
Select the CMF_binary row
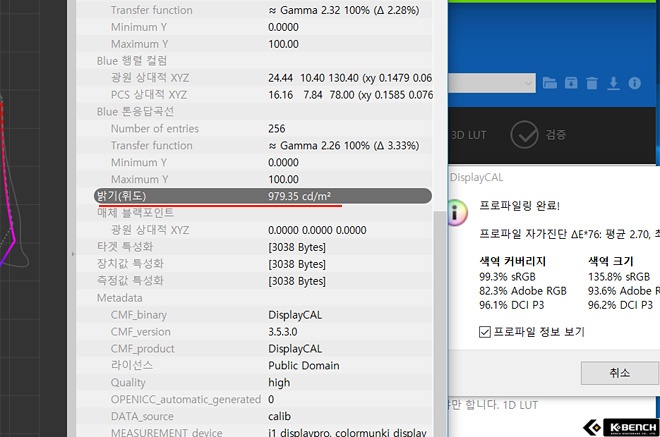[x=254, y=314]
